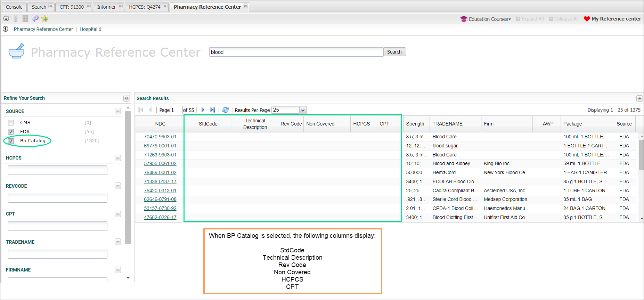Uncheck the FDA source checkbox
This screenshot has height=300, width=644.
point(11,132)
